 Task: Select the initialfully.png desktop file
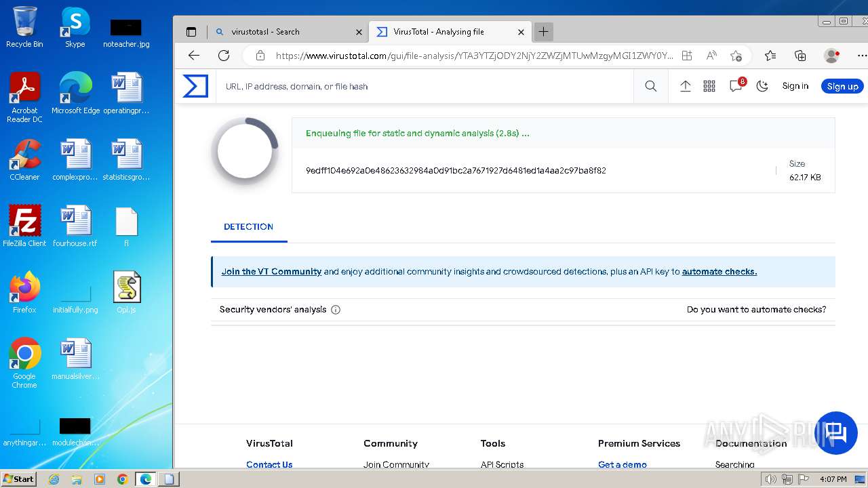click(75, 300)
